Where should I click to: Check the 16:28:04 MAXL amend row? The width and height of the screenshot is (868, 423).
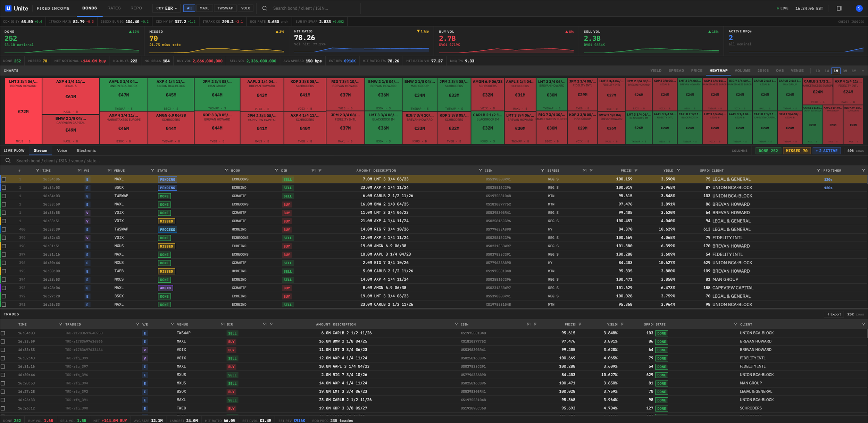click(x=4, y=288)
